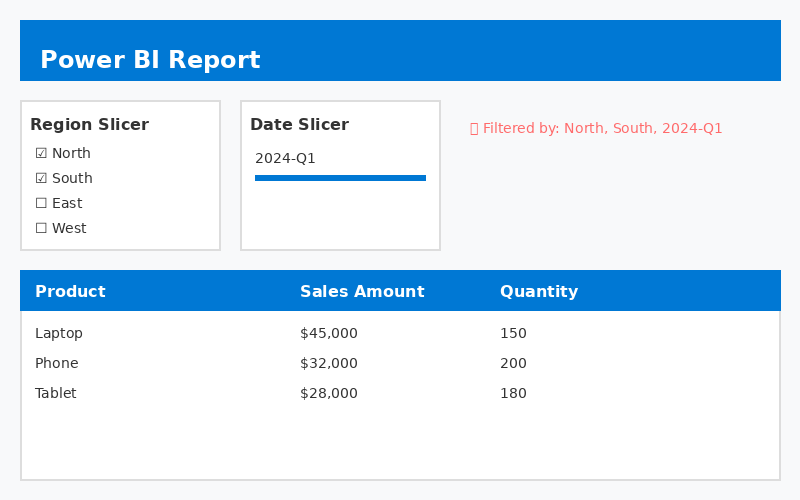Click the Quantity column header
This screenshot has width=800, height=500.
[x=539, y=292]
